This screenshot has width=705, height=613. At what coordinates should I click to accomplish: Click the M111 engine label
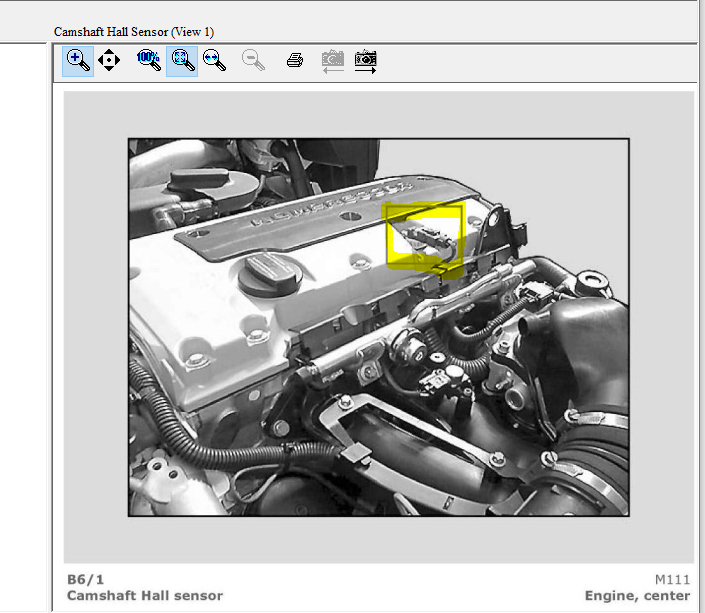(x=672, y=579)
